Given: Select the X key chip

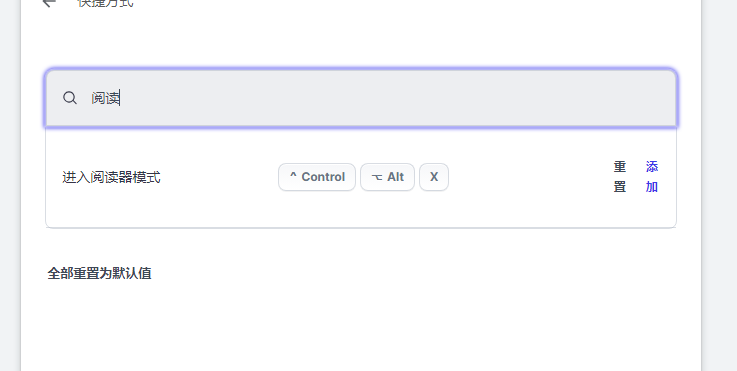Looking at the screenshot, I should pyautogui.click(x=434, y=177).
